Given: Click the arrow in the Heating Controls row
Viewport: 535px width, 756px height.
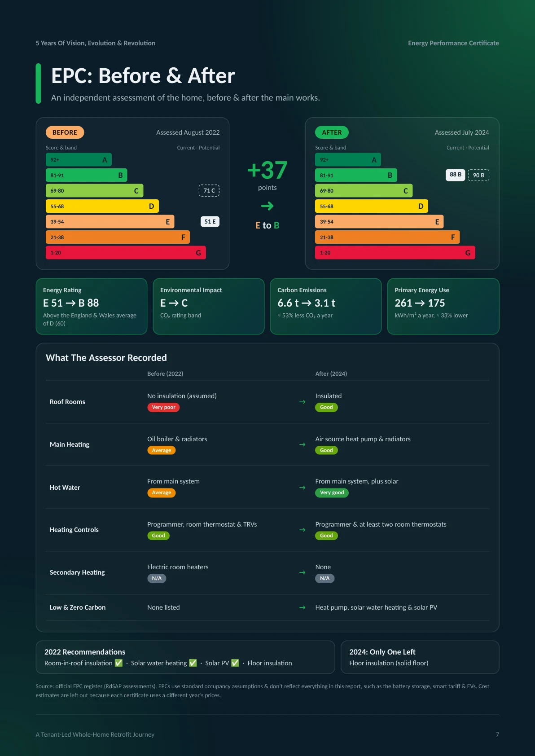Looking at the screenshot, I should click(302, 530).
